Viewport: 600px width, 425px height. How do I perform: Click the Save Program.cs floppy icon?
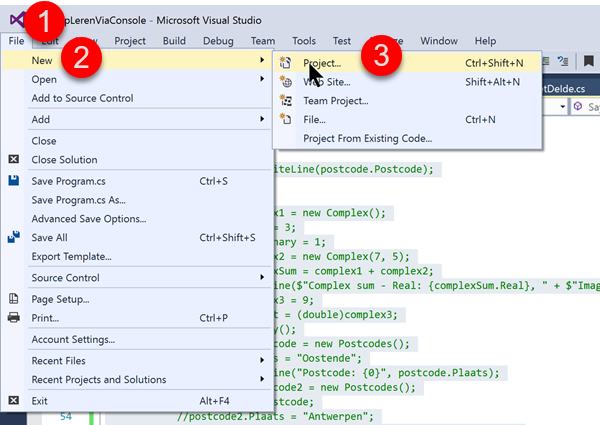pos(14,181)
